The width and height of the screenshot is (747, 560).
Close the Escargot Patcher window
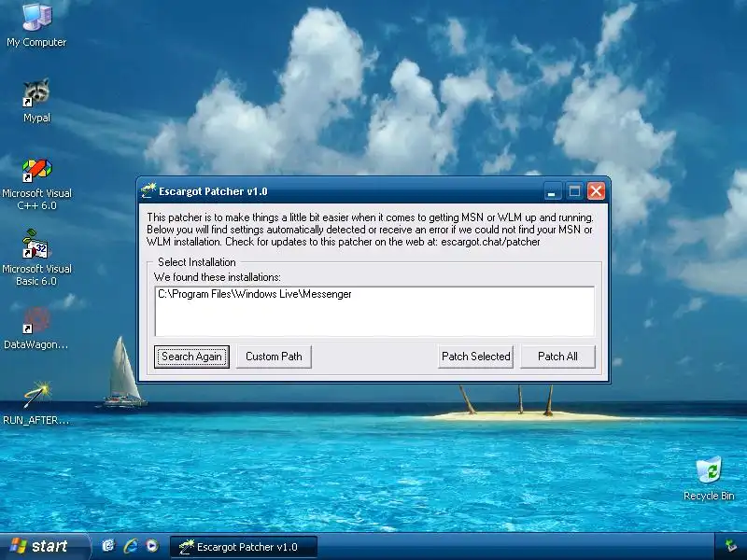pos(596,191)
